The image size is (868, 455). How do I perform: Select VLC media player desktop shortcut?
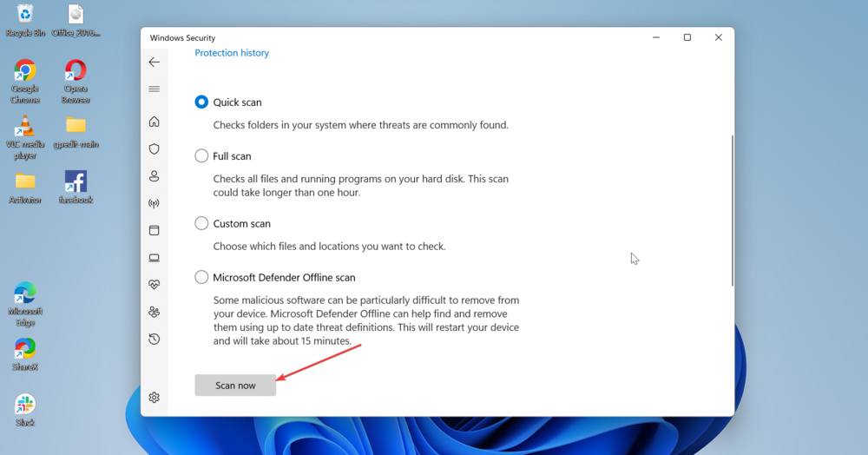tap(25, 138)
